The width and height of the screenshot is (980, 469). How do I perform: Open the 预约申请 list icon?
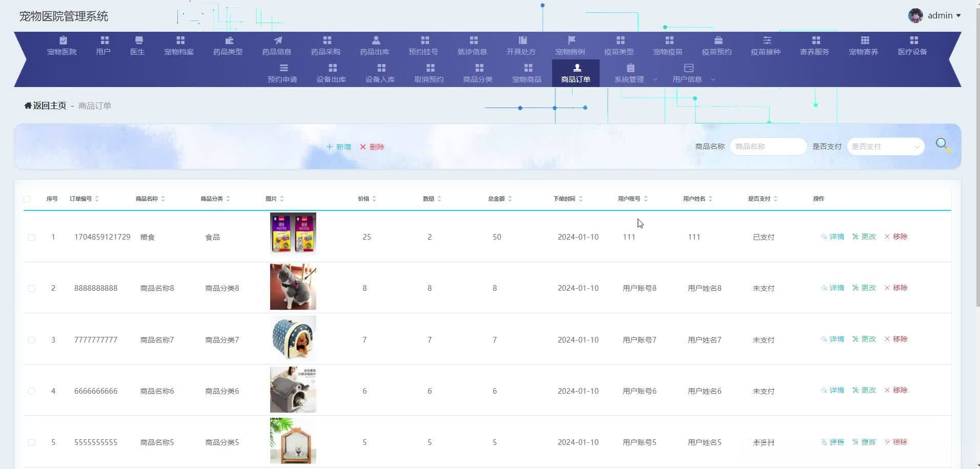[x=283, y=68]
